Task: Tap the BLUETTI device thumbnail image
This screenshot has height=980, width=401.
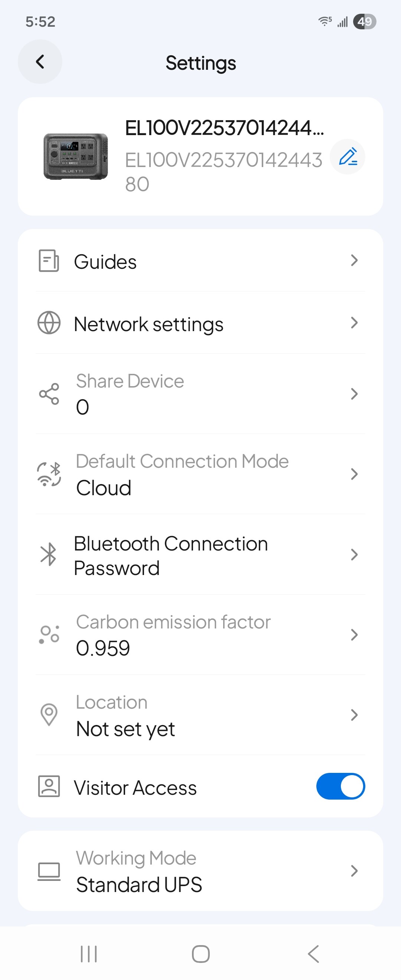Action: coord(76,156)
